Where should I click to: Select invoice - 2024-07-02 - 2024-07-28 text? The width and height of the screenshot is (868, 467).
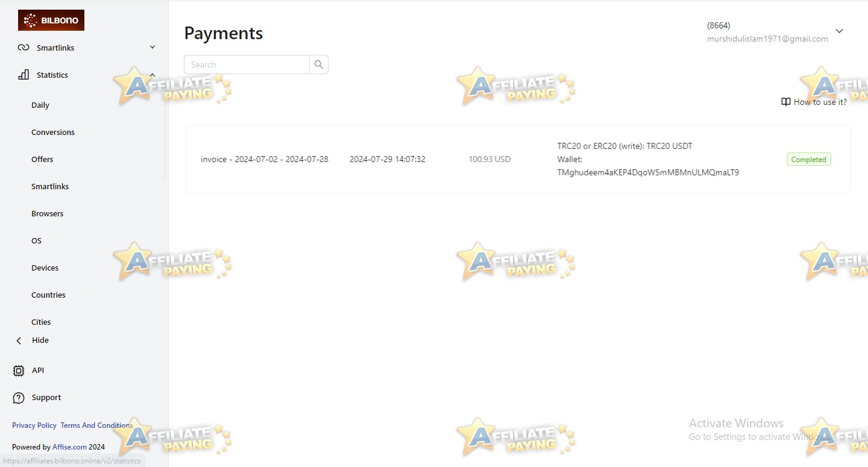pyautogui.click(x=265, y=159)
